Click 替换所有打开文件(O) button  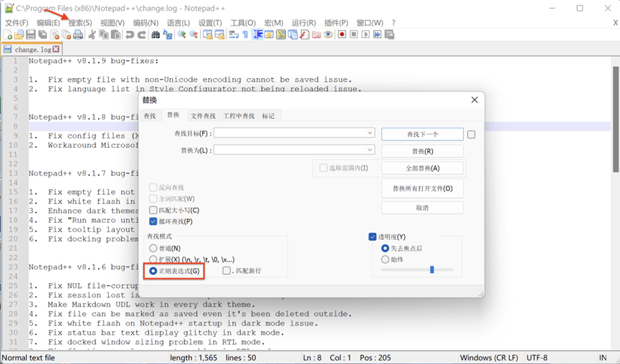click(422, 188)
